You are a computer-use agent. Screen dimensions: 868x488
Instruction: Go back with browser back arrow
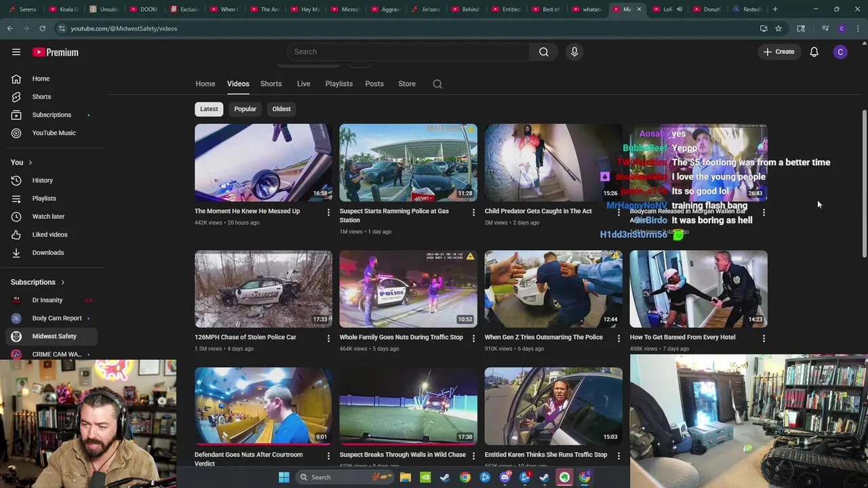point(9,28)
